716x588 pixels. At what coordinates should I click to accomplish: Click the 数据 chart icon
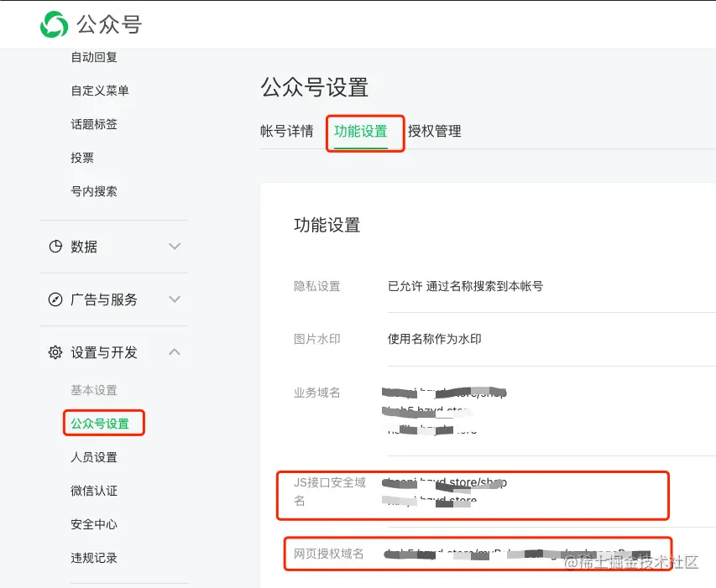pyautogui.click(x=55, y=247)
